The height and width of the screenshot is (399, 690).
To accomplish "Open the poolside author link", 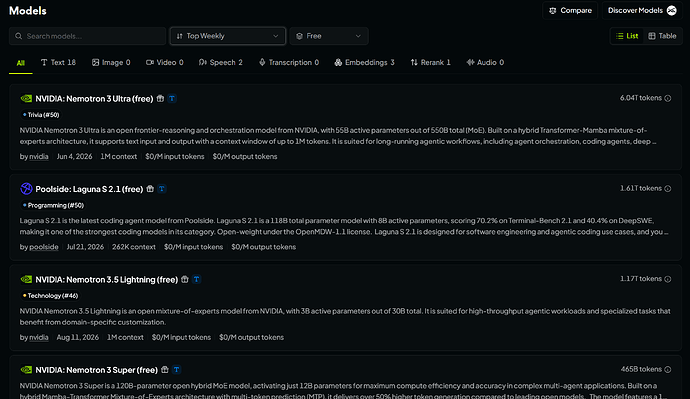I will point(44,247).
